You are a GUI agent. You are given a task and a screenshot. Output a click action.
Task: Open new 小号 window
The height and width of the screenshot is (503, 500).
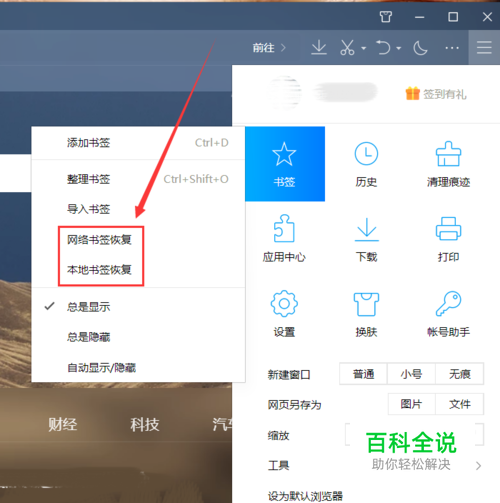411,374
